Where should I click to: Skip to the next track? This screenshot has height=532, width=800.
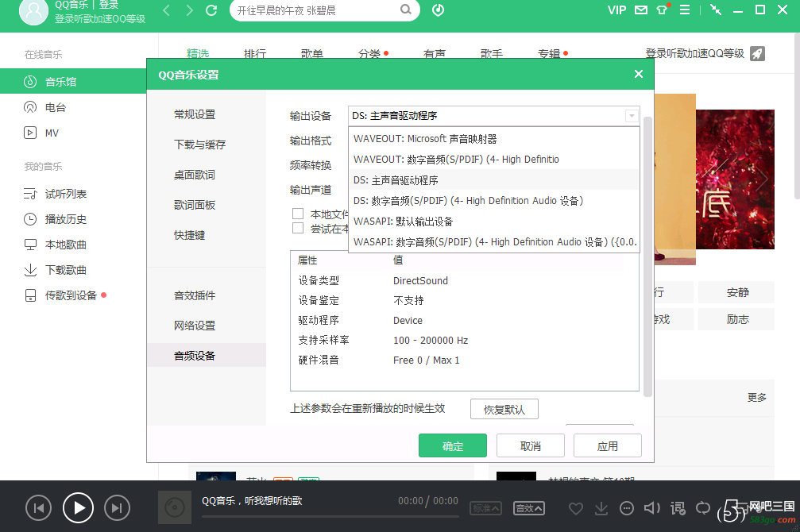point(117,508)
